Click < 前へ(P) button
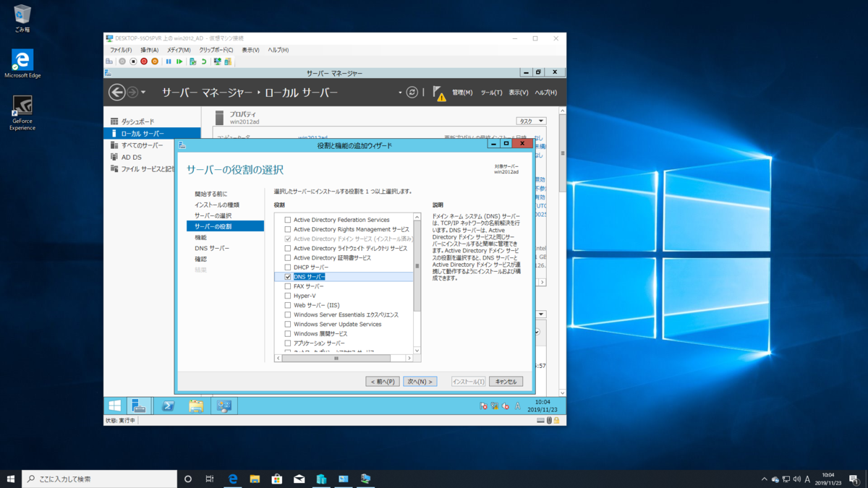The width and height of the screenshot is (868, 488). 383,381
